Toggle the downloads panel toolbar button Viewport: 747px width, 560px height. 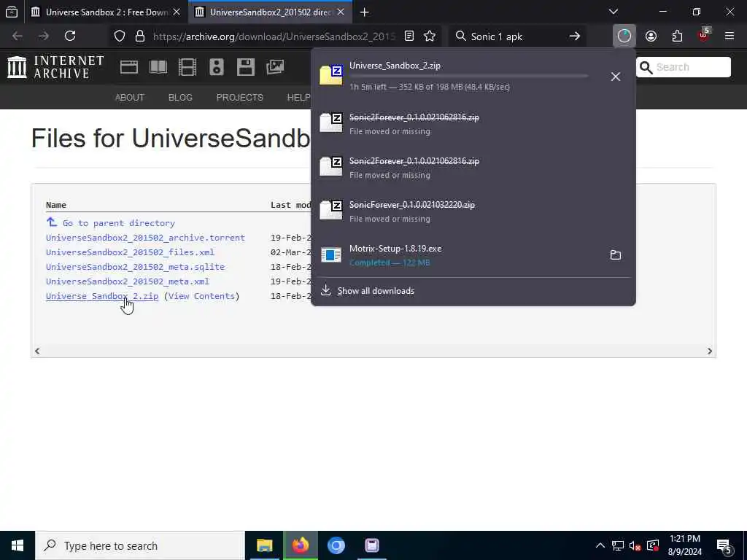tap(624, 36)
